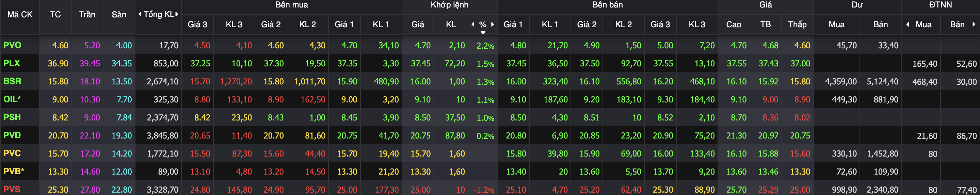
Task: Open PVC stock symbol
Action: [x=12, y=153]
